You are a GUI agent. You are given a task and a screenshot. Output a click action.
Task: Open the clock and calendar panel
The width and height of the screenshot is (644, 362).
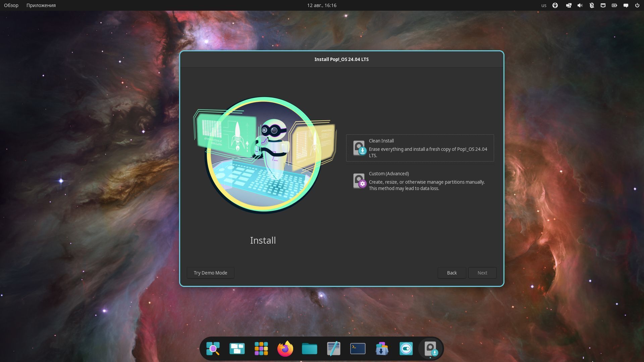322,5
